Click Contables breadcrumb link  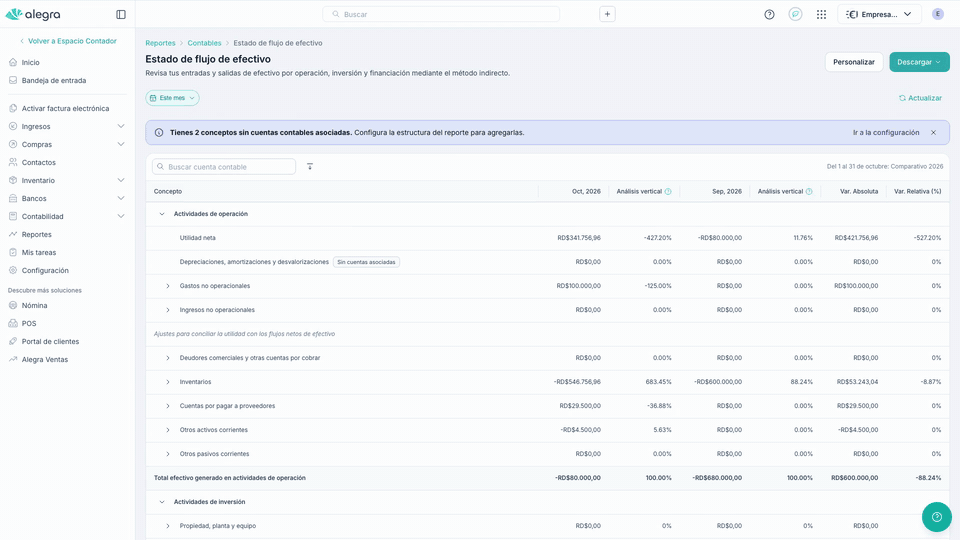tap(204, 43)
